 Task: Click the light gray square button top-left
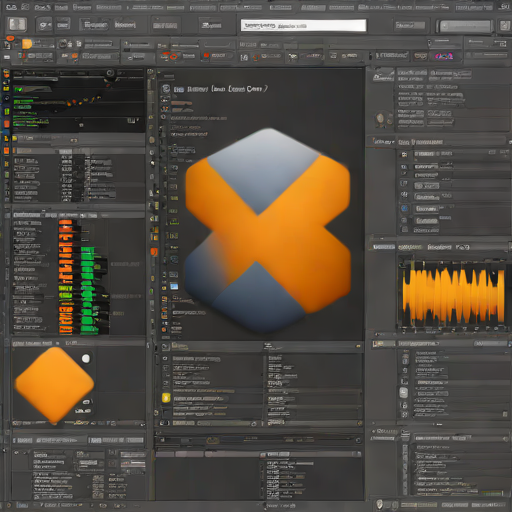coord(17,25)
